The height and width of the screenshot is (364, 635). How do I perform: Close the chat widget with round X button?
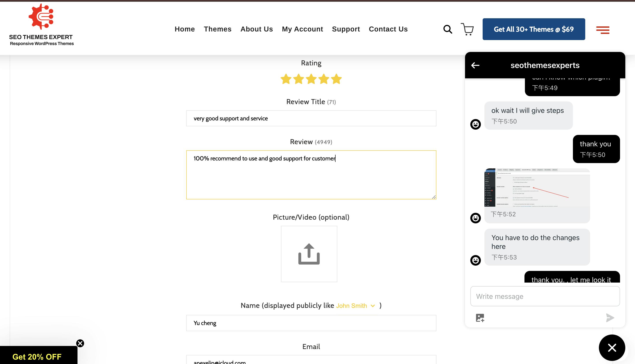[612, 347]
